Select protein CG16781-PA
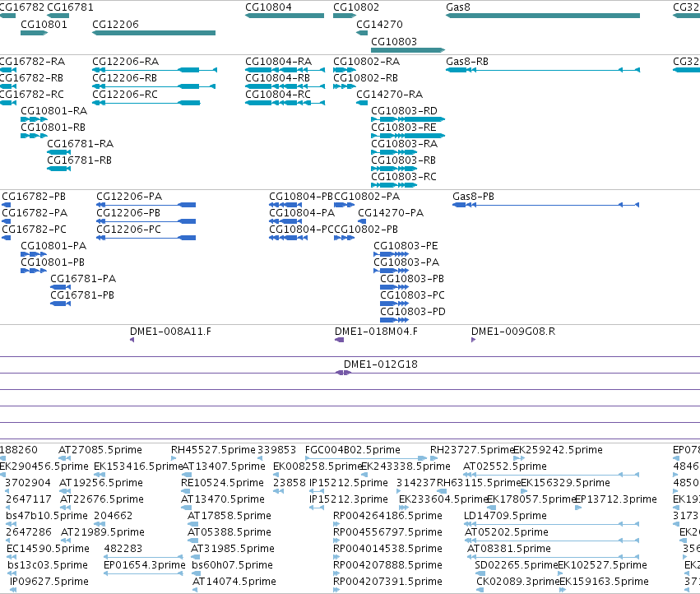 click(x=83, y=279)
